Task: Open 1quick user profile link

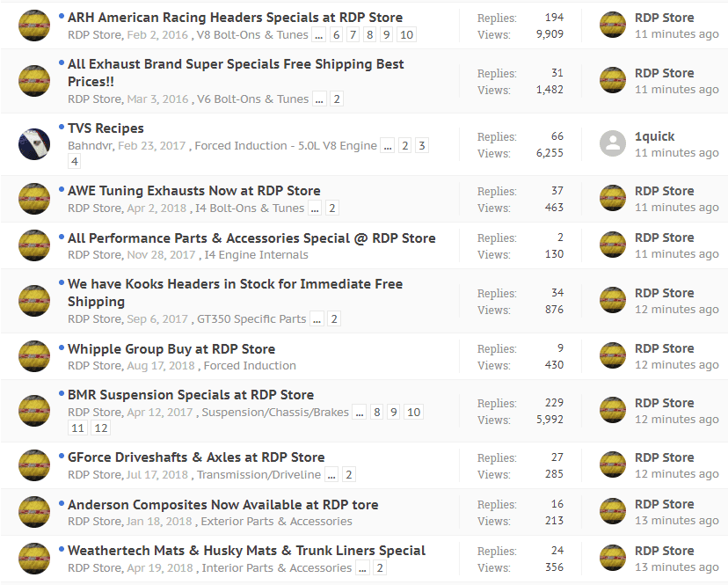Action: tap(655, 136)
